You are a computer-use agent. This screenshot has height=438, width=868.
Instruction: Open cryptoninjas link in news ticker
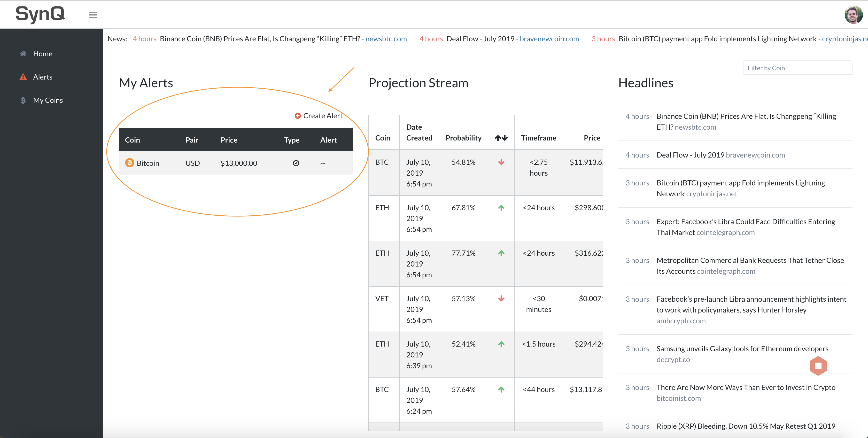click(x=845, y=39)
